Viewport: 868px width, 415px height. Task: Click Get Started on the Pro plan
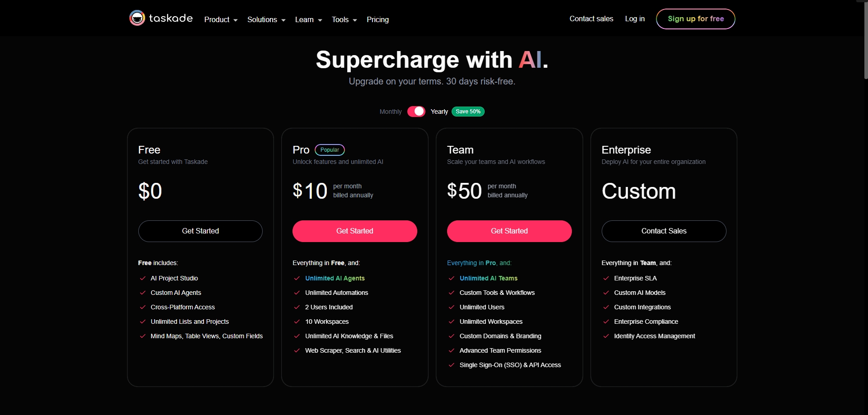click(354, 231)
